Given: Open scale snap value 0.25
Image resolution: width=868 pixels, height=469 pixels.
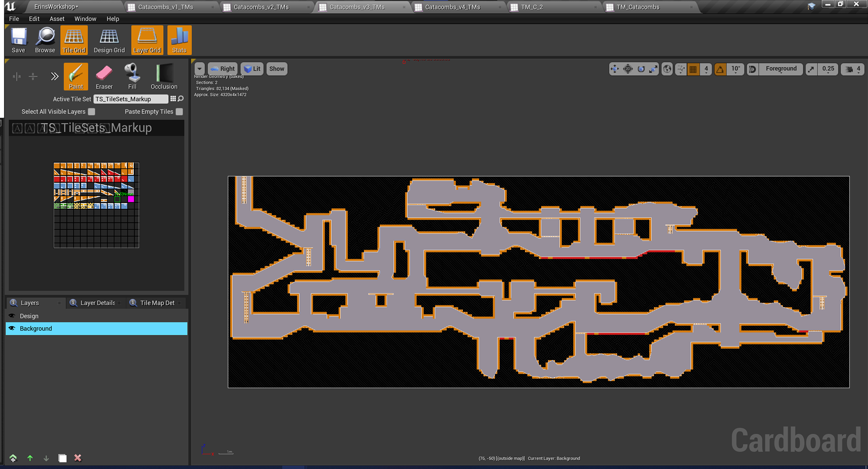Looking at the screenshot, I should (x=828, y=69).
